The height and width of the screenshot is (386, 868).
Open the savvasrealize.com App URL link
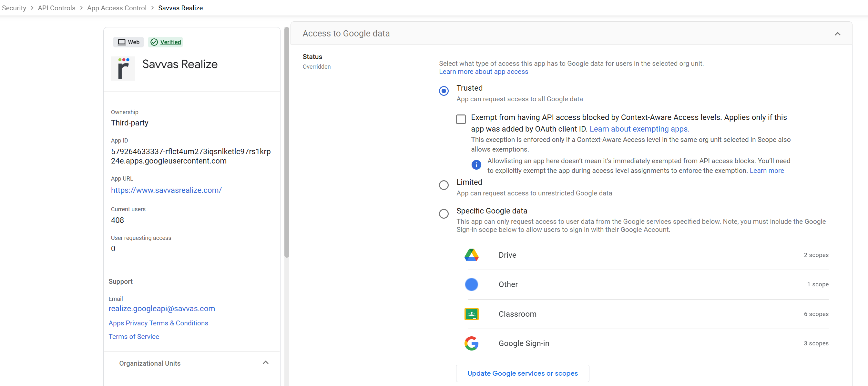click(x=166, y=190)
